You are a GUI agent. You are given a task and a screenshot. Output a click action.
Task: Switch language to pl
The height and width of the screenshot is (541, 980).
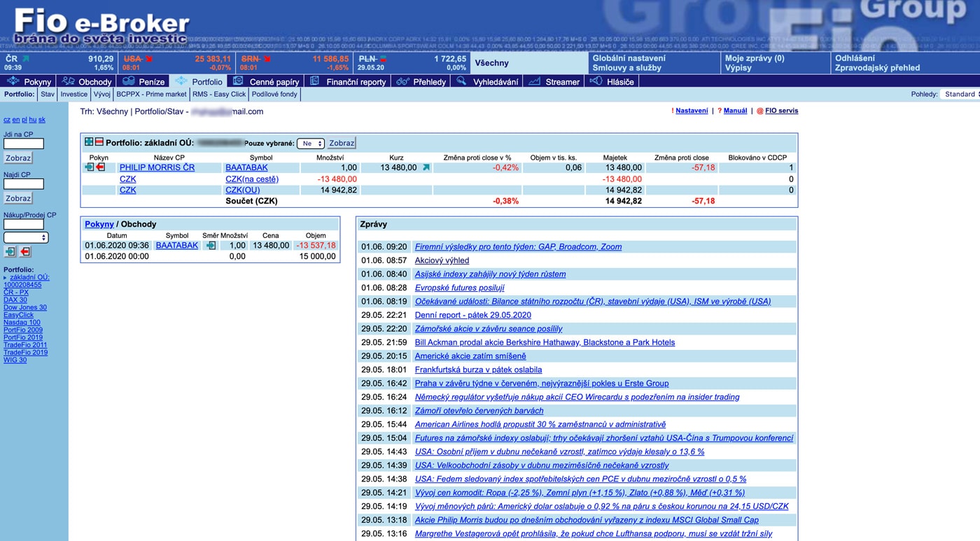tap(24, 120)
